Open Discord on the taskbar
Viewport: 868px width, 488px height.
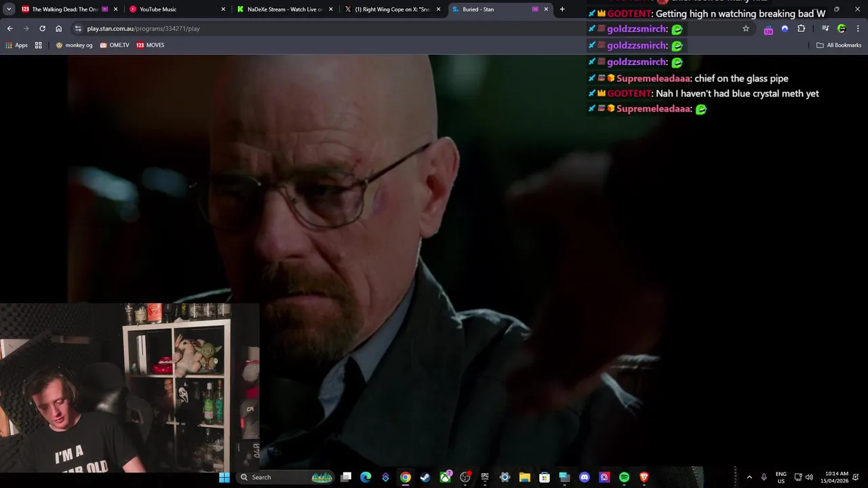(x=585, y=477)
